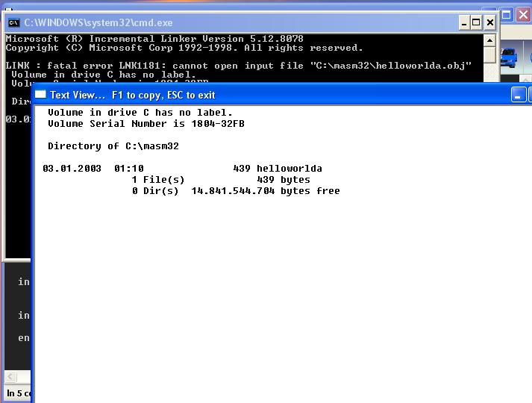Click the 'ln 5' status bar entry
Viewport: 532px width, 403px height.
click(19, 393)
